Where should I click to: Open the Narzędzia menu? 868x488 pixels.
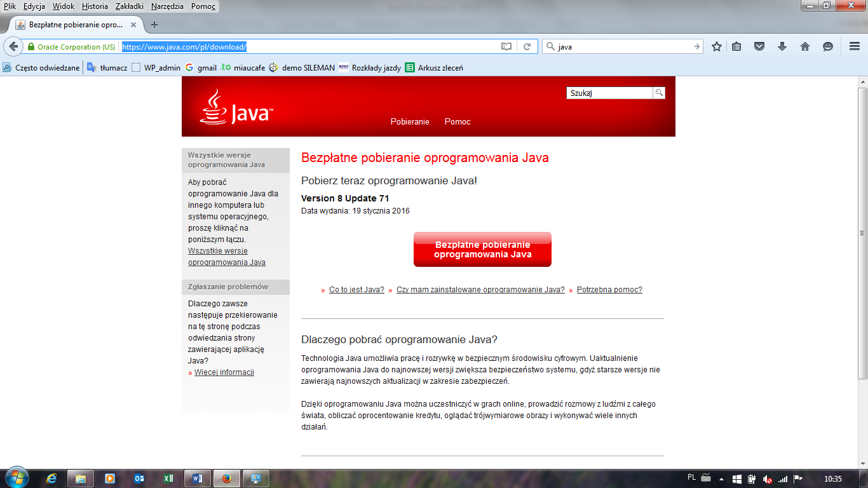(168, 6)
